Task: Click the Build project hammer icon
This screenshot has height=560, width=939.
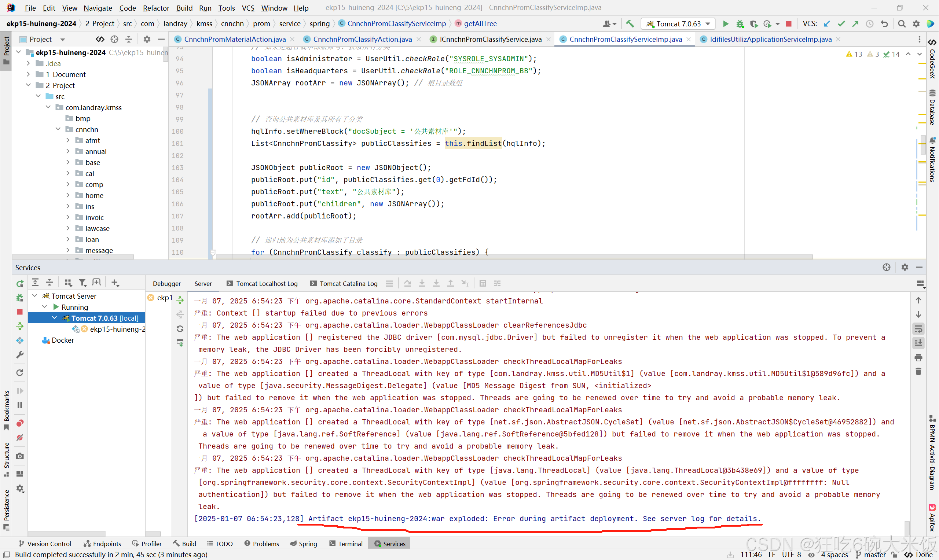Action: 630,24
